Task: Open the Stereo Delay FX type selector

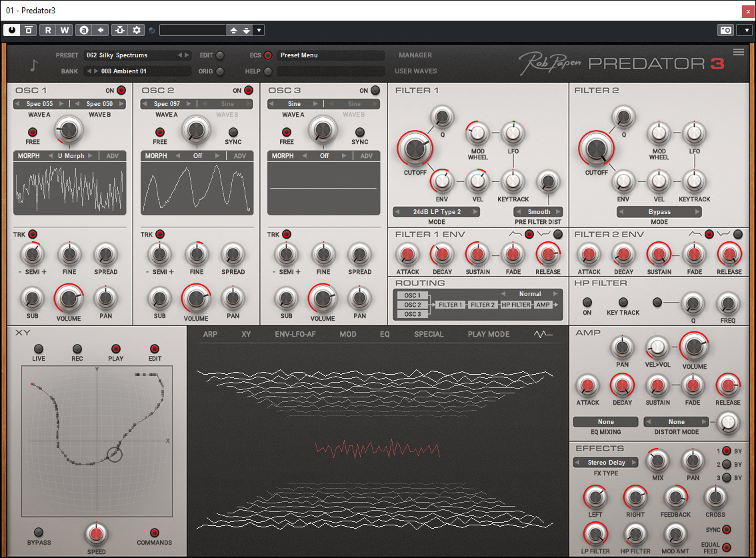Action: (606, 462)
